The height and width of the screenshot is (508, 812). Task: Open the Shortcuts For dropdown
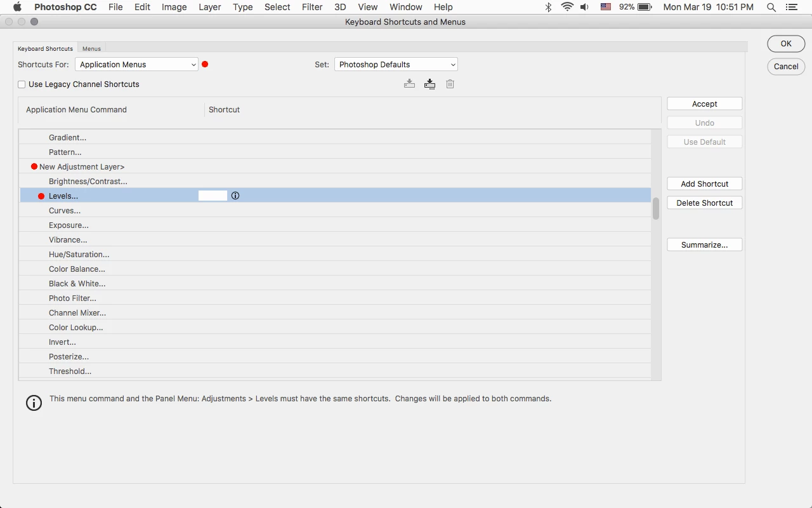[136, 64]
